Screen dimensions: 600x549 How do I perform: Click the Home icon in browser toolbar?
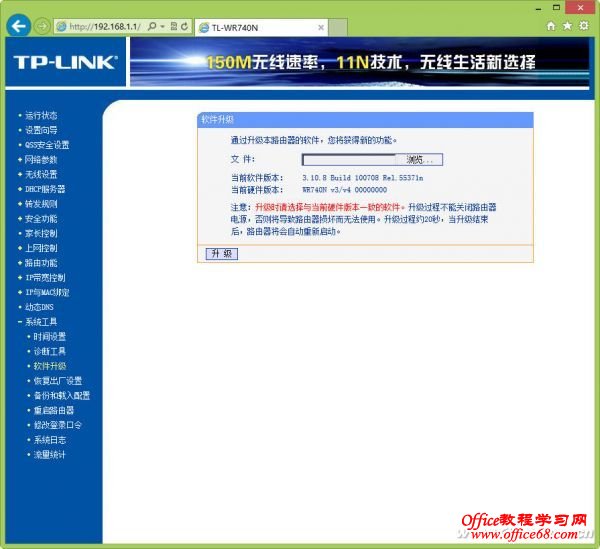click(x=551, y=26)
